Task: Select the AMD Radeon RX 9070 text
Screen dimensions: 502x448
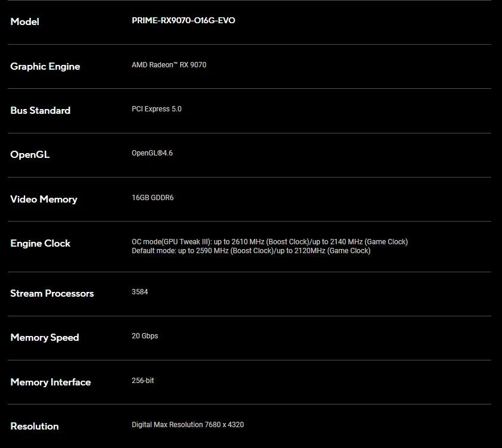Action: 169,65
